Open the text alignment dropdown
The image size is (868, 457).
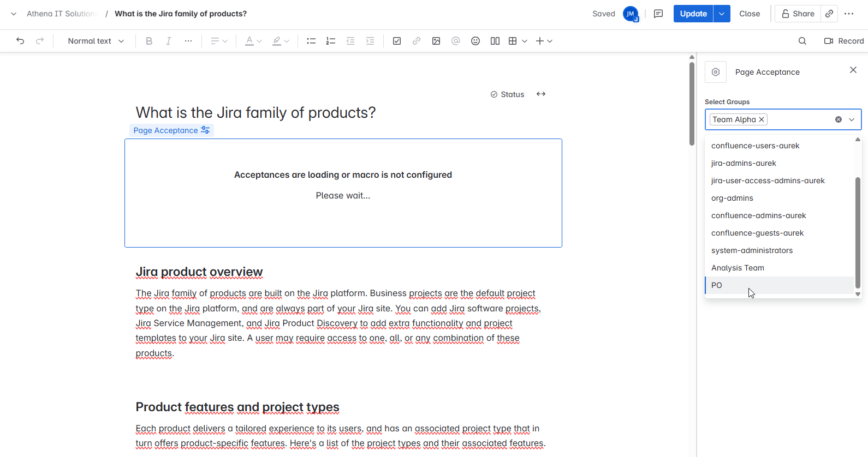click(219, 41)
